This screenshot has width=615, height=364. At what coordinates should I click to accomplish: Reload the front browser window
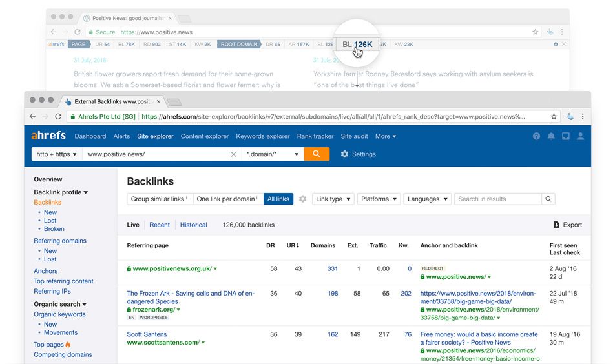pyautogui.click(x=58, y=116)
